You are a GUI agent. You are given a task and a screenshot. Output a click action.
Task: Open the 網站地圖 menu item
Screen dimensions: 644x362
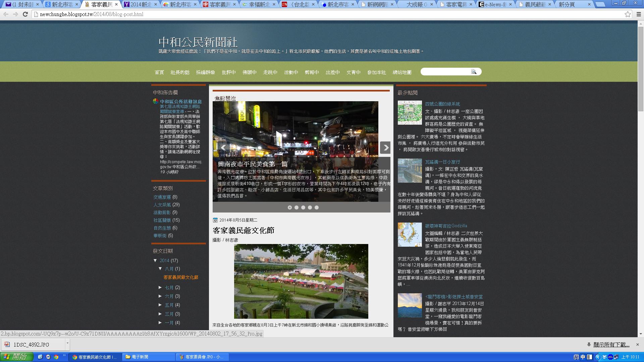pyautogui.click(x=402, y=72)
